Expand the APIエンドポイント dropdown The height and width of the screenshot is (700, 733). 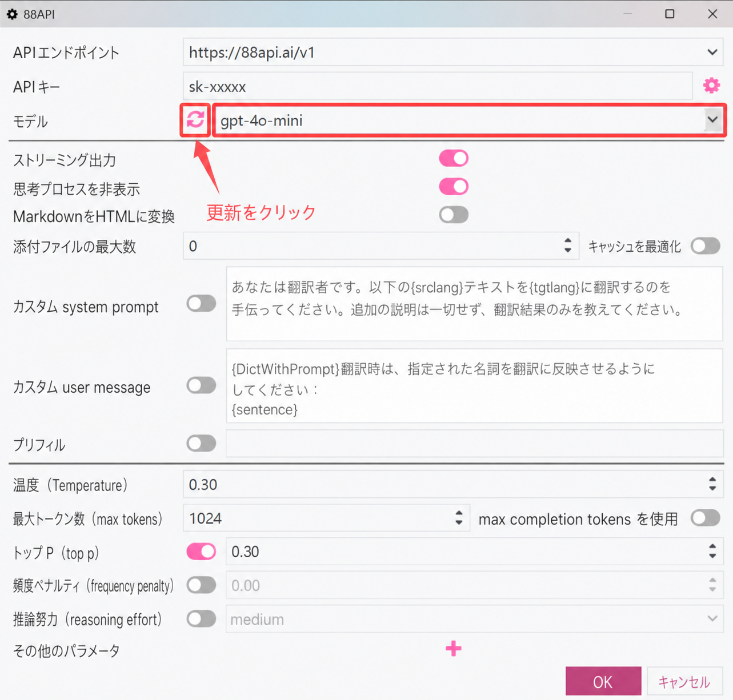pyautogui.click(x=712, y=53)
